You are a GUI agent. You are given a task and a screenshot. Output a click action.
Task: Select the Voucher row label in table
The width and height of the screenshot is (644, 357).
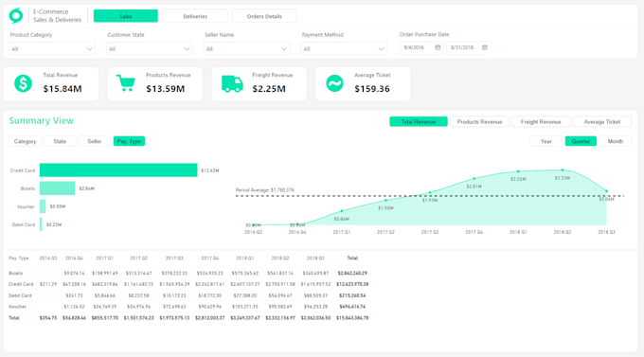(x=17, y=307)
